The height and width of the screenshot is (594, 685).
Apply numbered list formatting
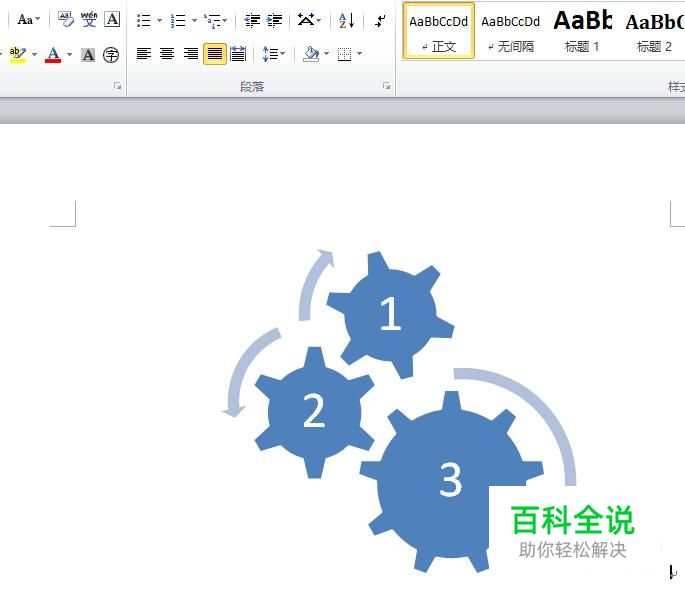click(x=178, y=20)
